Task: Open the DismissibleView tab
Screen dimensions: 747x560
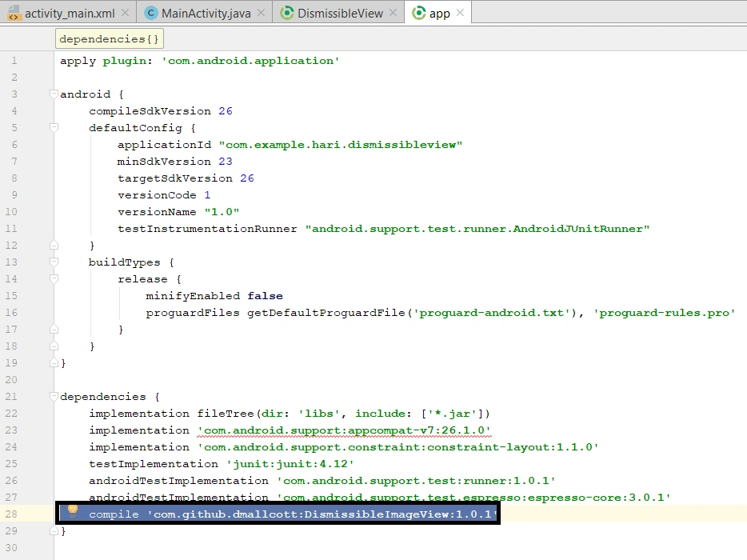Action: [339, 13]
